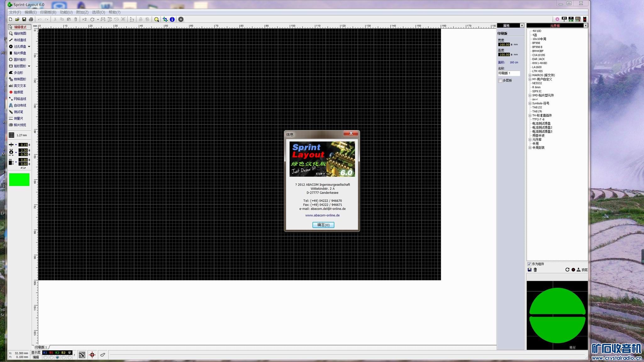Screen dimensions: 644x362
Task: Toggle the 多层板 multilayer checkbox
Action: [500, 81]
